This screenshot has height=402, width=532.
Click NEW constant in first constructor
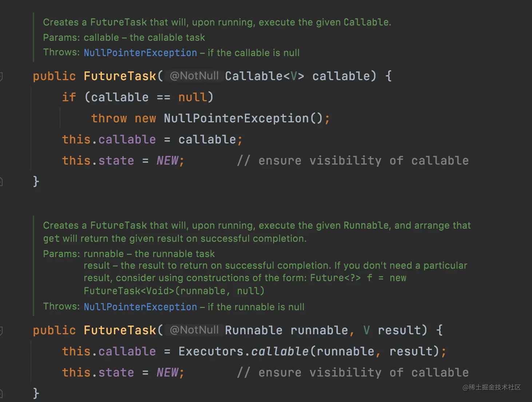(167, 161)
